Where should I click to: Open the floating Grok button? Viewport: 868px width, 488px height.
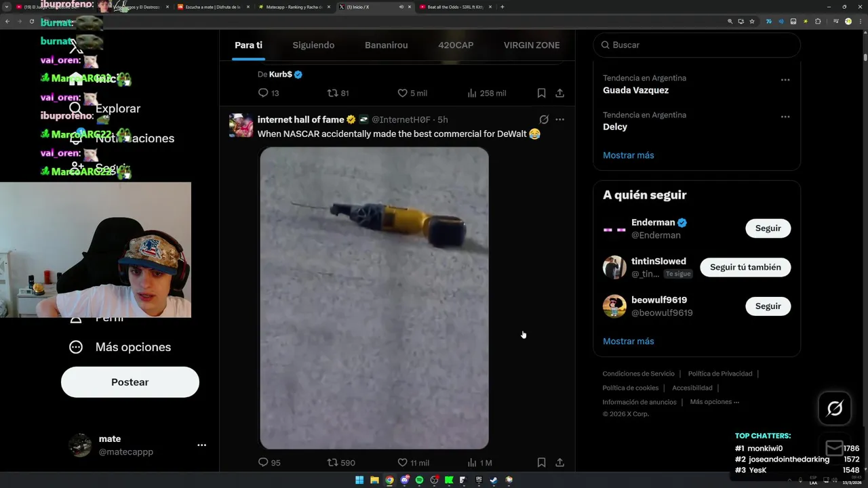click(x=835, y=408)
